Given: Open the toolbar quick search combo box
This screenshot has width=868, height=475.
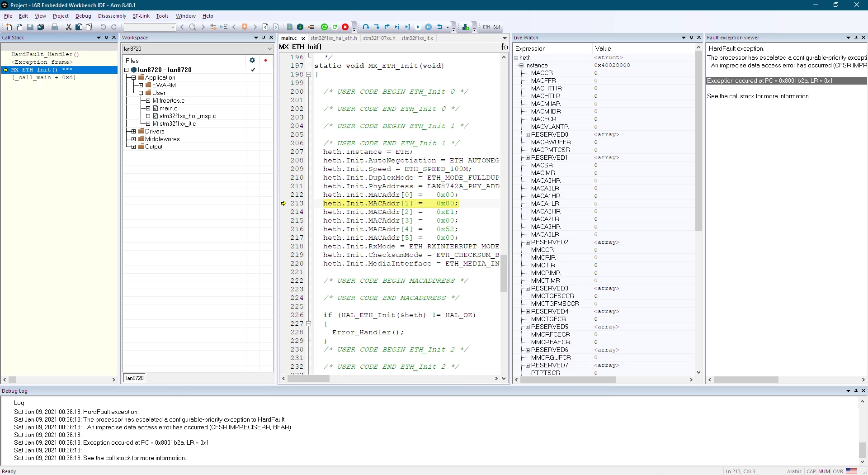Looking at the screenshot, I should pyautogui.click(x=173, y=27).
